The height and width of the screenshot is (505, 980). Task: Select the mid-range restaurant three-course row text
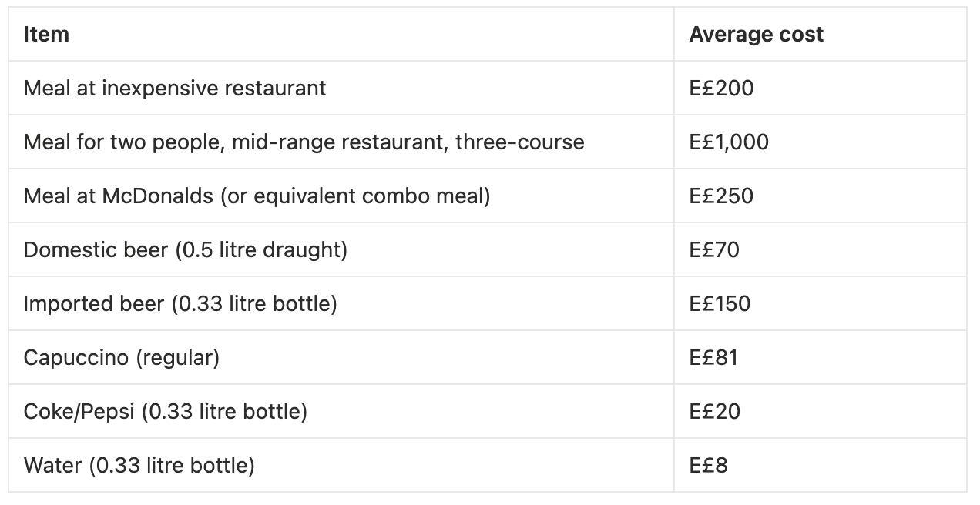304,142
